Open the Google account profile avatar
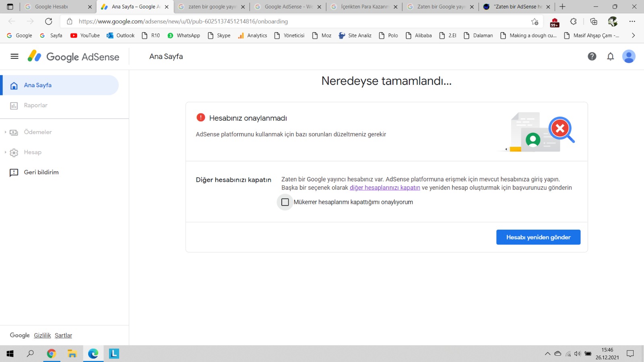 tap(629, 56)
